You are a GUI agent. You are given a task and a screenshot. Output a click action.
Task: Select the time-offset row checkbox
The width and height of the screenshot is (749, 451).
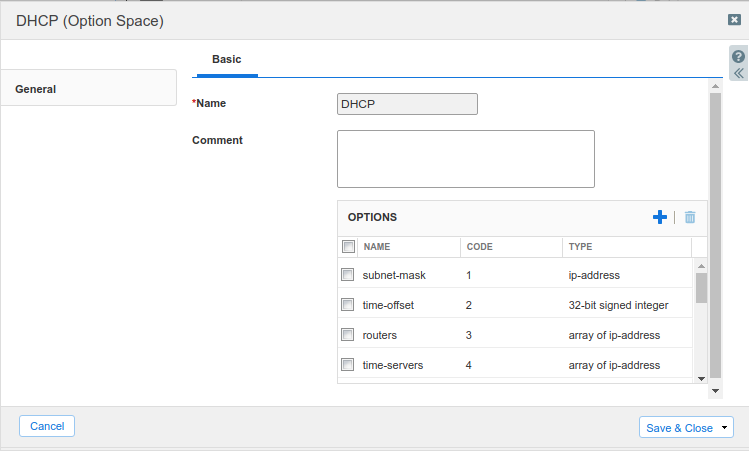348,305
